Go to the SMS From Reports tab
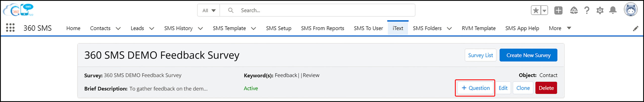 323,28
